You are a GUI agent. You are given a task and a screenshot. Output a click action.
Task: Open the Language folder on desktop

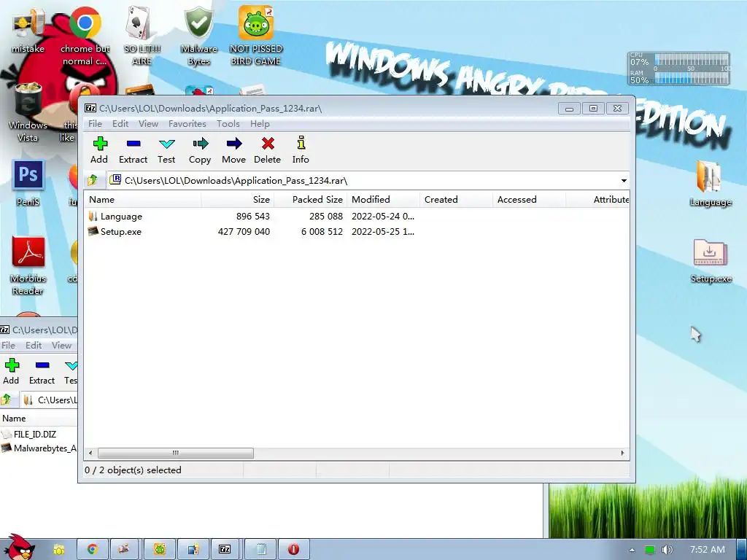tap(710, 184)
